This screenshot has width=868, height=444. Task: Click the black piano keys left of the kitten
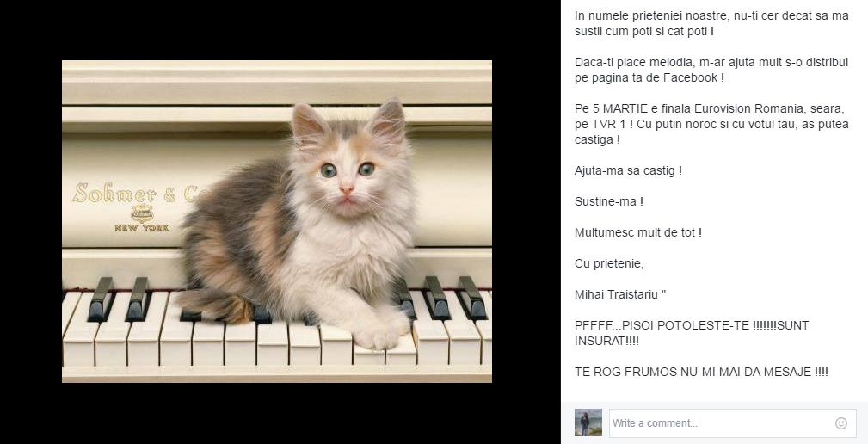click(x=119, y=299)
